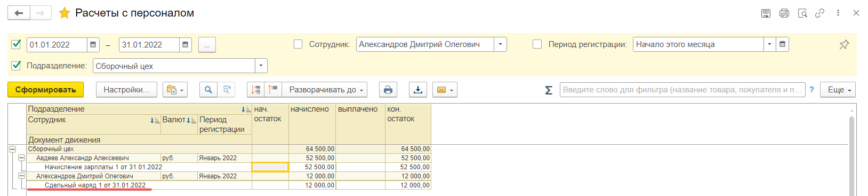Click the highlighted empty нач. остаток cell
868x196 pixels.
click(x=270, y=167)
